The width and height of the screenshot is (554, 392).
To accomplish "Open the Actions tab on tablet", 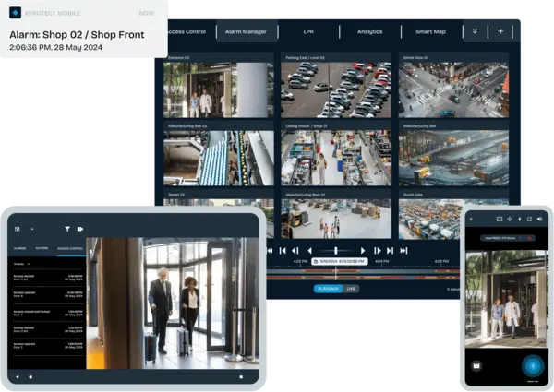I will (42, 248).
